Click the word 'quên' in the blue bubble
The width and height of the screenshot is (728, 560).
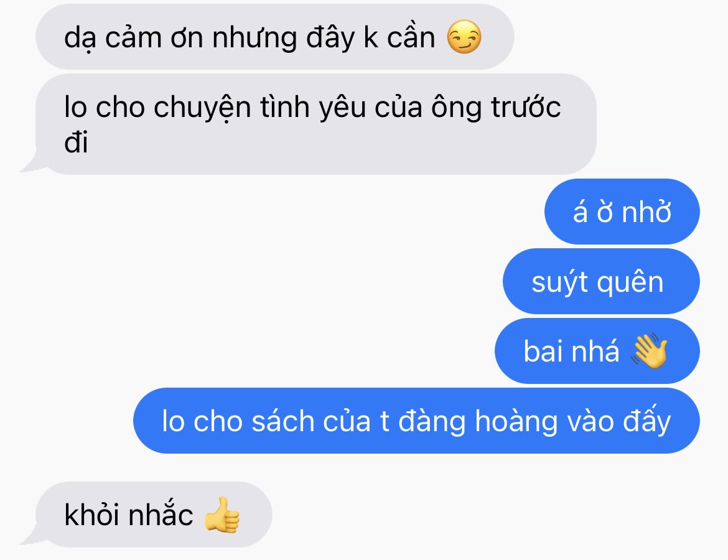click(630, 282)
